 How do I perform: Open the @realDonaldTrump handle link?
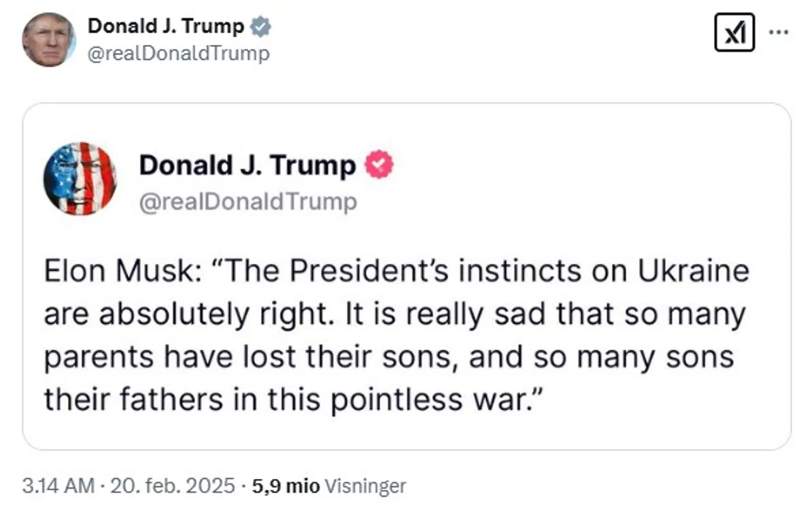point(179,54)
